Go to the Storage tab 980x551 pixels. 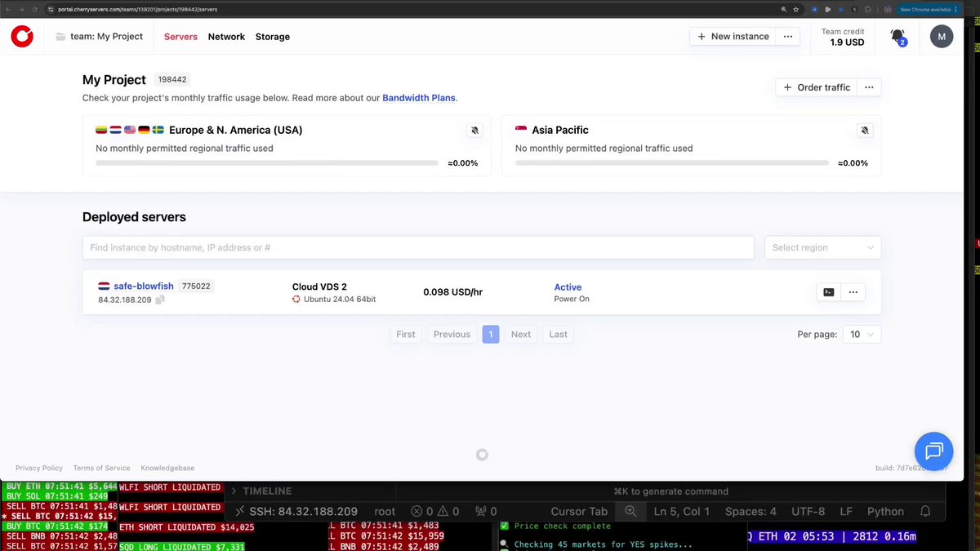[x=273, y=37]
